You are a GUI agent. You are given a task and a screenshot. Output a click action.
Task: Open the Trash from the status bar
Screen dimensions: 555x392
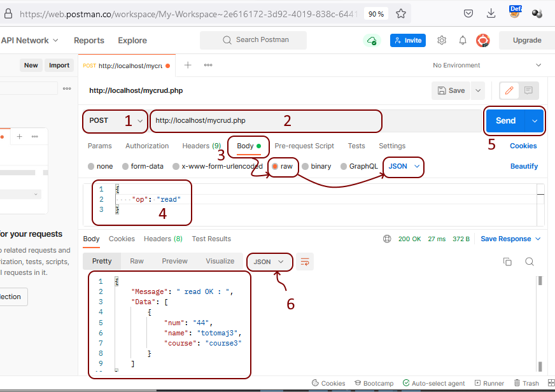[526, 383]
